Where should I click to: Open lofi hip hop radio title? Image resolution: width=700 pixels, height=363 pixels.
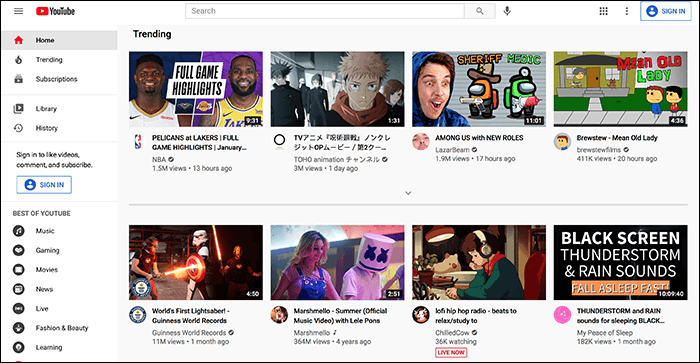(476, 316)
